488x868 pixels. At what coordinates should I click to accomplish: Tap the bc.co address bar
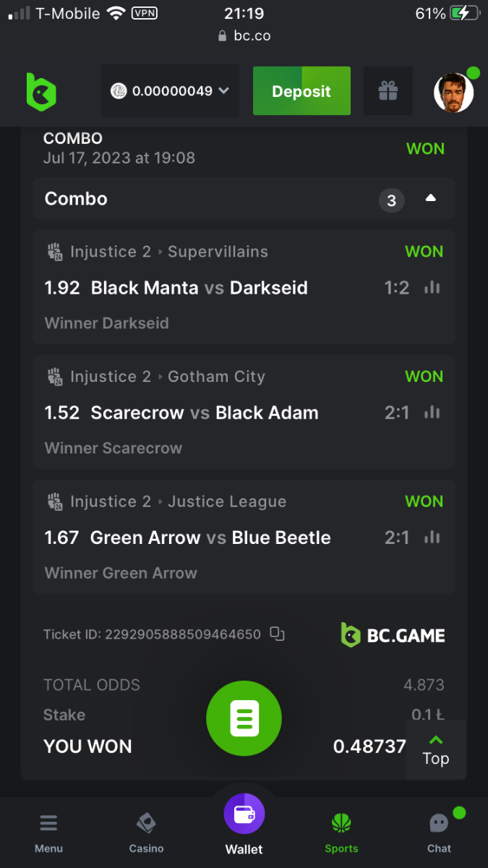pyautogui.click(x=244, y=35)
